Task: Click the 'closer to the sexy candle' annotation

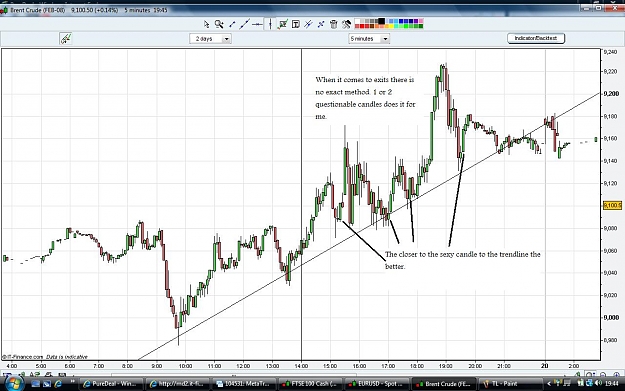Action: coord(462,260)
